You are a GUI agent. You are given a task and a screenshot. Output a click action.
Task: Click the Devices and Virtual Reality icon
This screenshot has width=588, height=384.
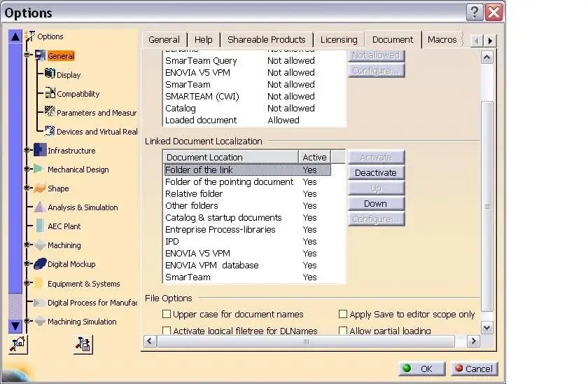(x=50, y=130)
